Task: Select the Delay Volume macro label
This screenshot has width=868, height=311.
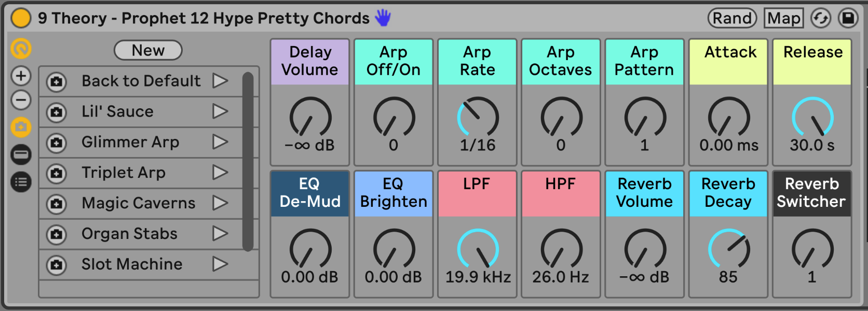Action: (x=310, y=62)
